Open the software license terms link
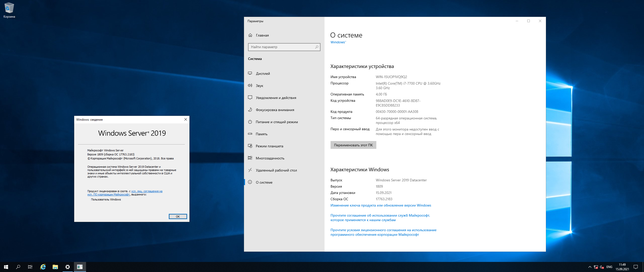644x272 pixels. click(x=383, y=232)
